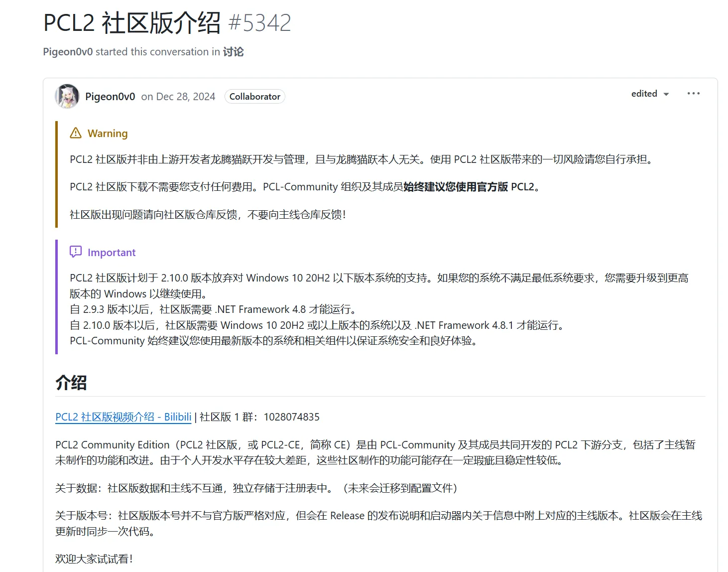Click the title PCL2 社区版介绍

click(x=132, y=23)
